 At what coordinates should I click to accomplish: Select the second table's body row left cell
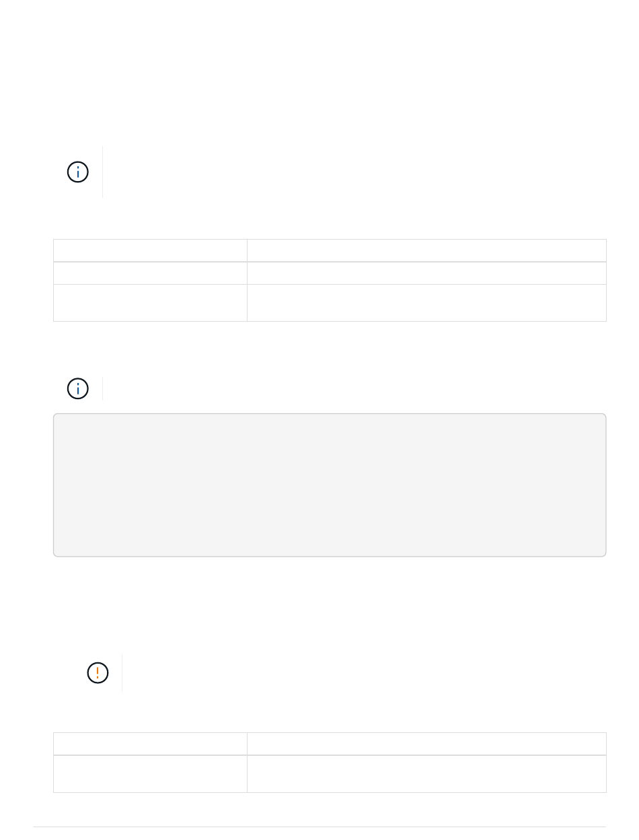(x=150, y=774)
